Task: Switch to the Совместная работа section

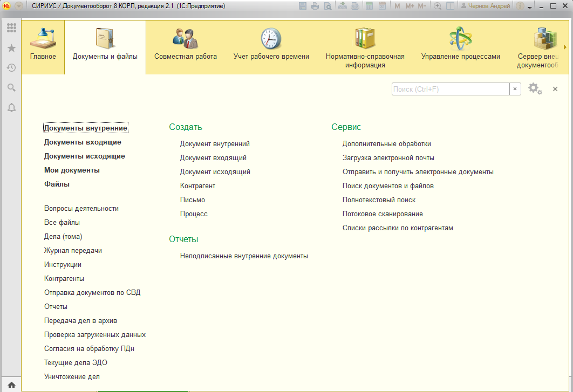Action: coord(185,46)
